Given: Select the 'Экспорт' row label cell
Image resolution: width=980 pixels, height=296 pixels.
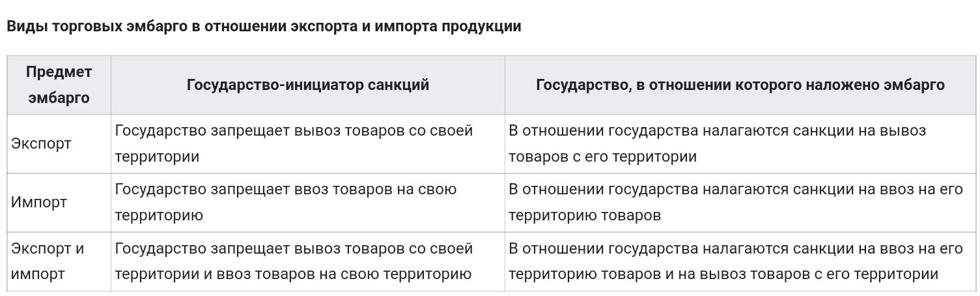Looking at the screenshot, I should (59, 143).
